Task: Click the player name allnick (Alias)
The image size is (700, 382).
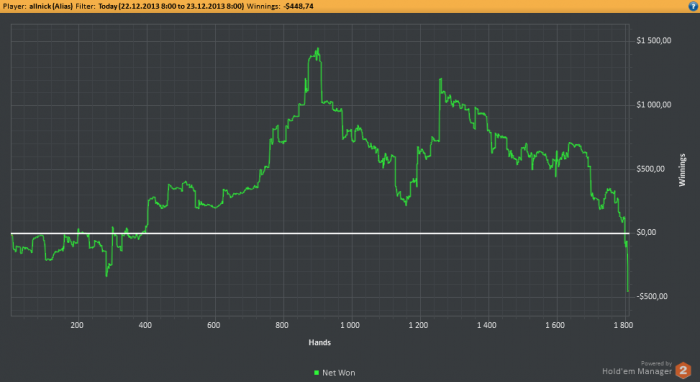Action: pos(51,6)
